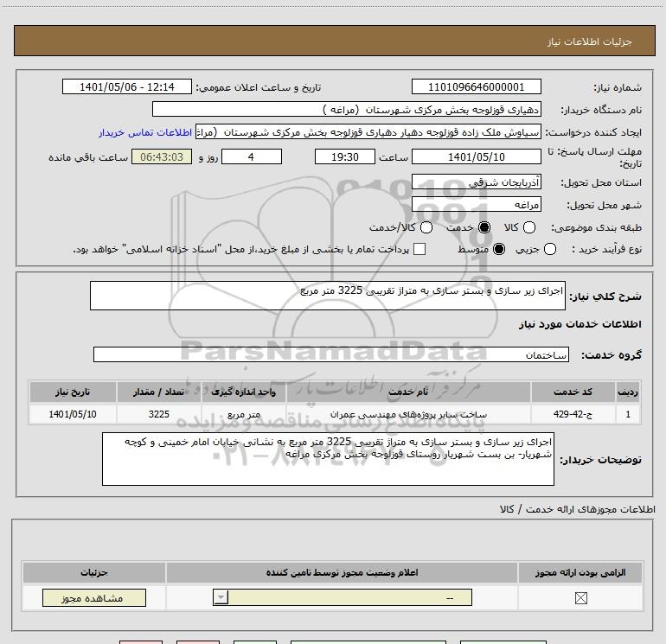Click the اطلاعات خدمات مورد نیاز heading

point(580,324)
